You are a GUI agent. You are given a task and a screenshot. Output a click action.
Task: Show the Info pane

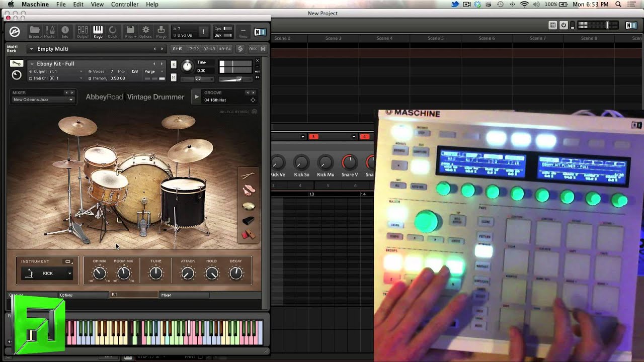pyautogui.click(x=65, y=32)
